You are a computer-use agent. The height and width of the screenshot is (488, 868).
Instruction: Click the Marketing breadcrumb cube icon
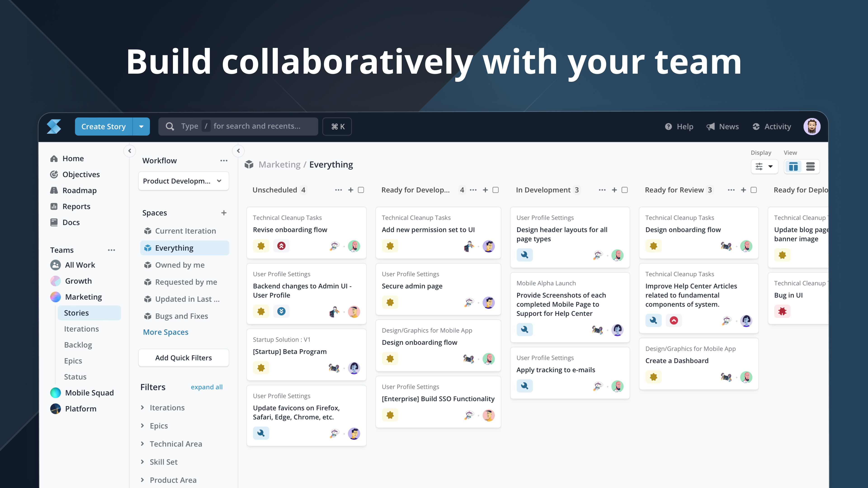(x=249, y=164)
